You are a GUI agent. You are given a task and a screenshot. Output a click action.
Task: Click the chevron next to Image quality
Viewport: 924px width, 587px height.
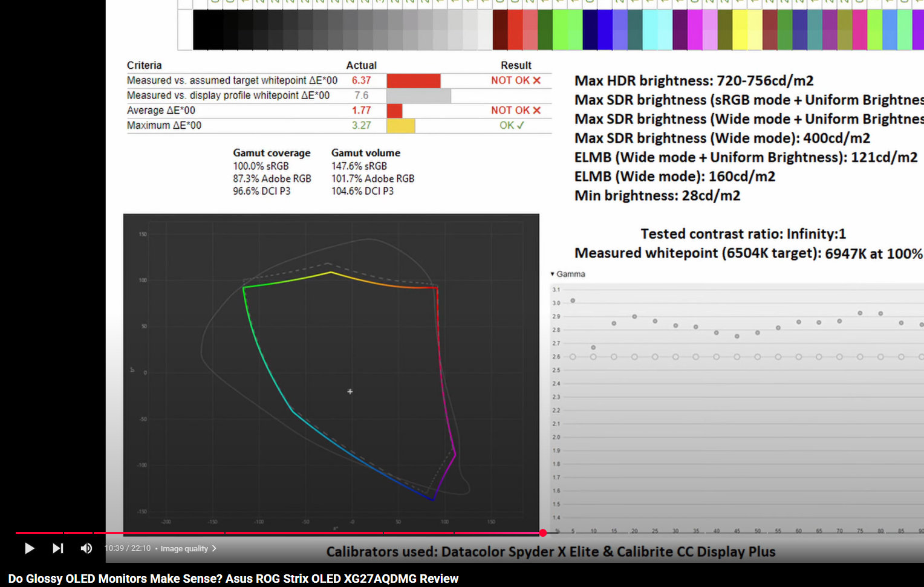[214, 548]
